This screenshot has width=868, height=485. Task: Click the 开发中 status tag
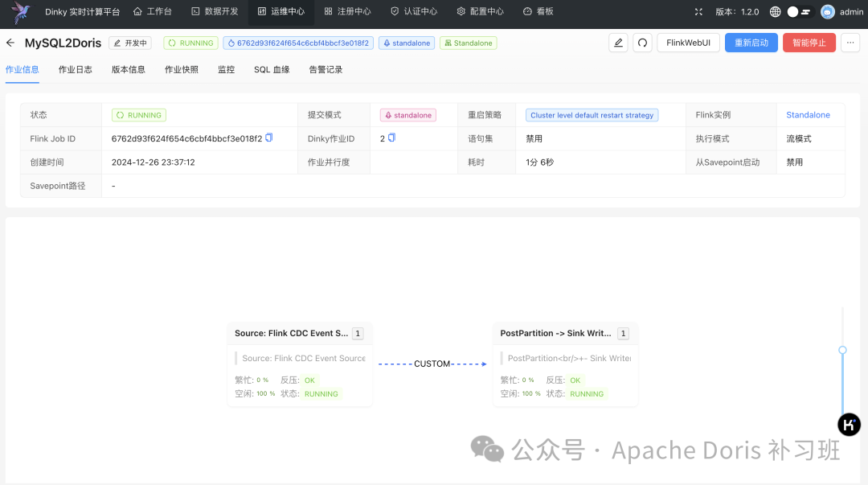(130, 43)
